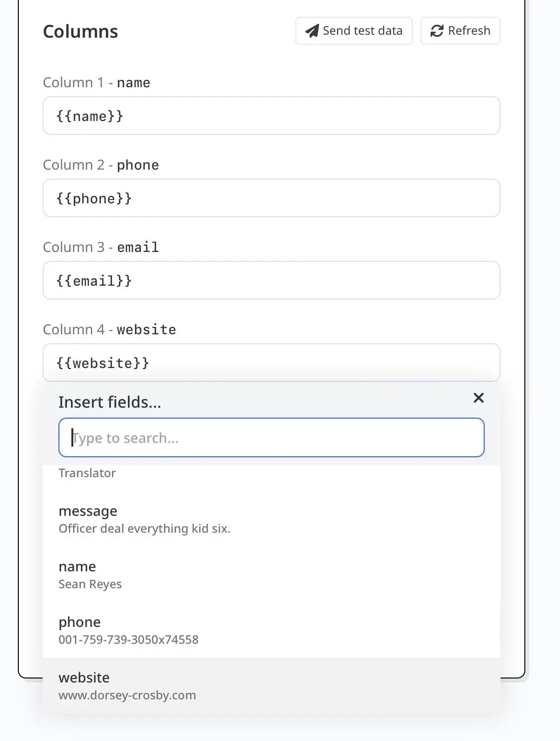Click the Column 4 - website label
560x741 pixels.
click(x=110, y=330)
